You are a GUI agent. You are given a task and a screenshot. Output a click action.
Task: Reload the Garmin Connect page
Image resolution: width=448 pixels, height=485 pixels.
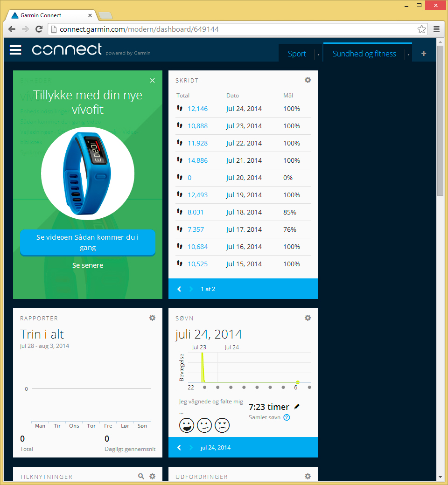tap(39, 29)
